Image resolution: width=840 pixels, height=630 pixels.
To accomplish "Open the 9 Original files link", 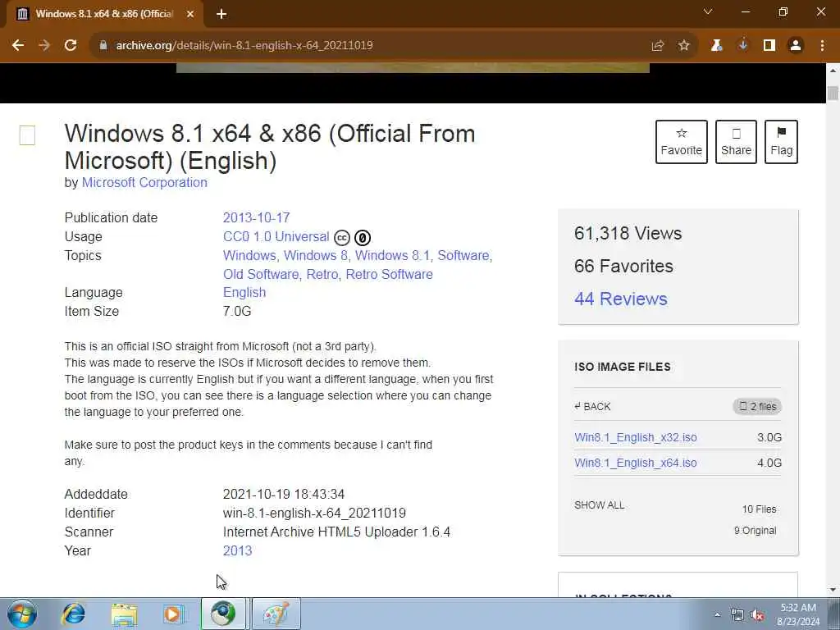I will [x=756, y=531].
